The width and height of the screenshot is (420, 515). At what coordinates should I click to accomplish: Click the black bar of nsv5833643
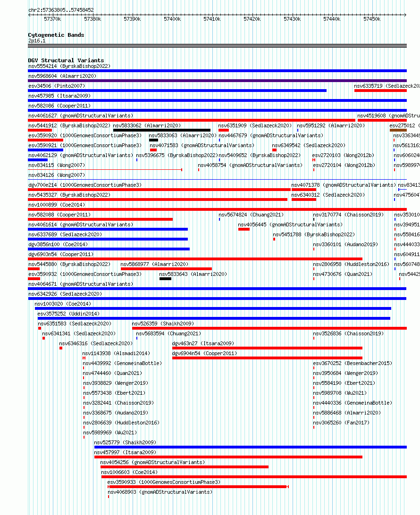tap(165, 279)
